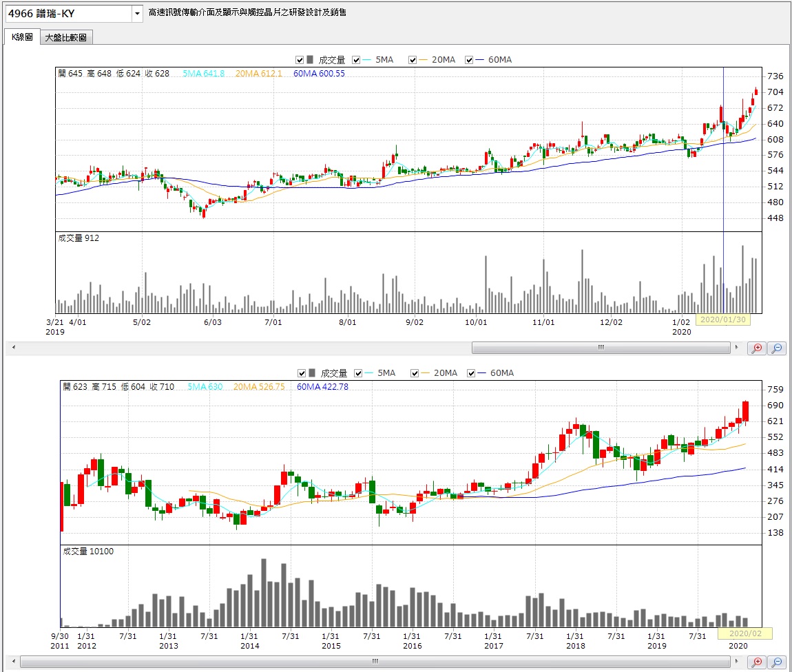The height and width of the screenshot is (672, 792).
Task: Zoom in on the lower monthly chart
Action: 758,662
